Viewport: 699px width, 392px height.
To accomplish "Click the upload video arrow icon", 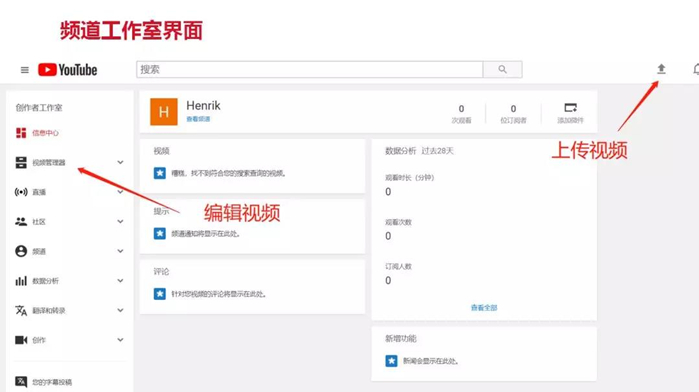I will point(661,69).
